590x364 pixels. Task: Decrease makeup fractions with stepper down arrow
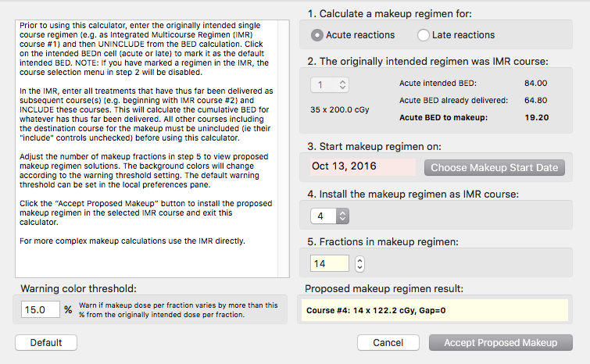pyautogui.click(x=359, y=269)
